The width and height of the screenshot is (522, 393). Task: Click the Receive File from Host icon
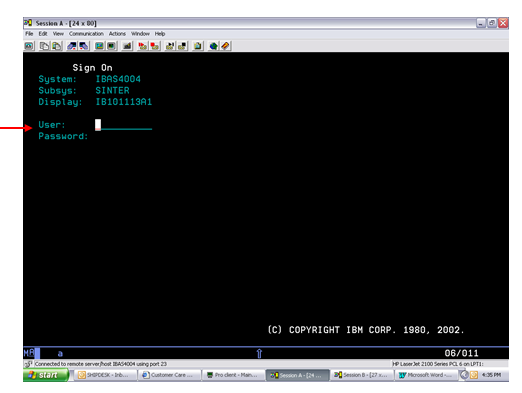click(84, 46)
